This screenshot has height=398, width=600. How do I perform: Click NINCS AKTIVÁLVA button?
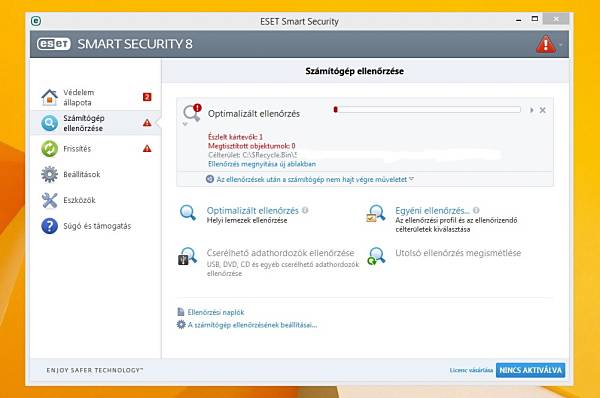coord(530,370)
